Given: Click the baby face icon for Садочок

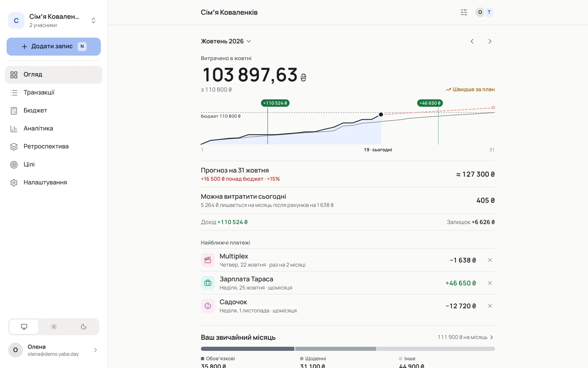Looking at the screenshot, I should pos(208,306).
